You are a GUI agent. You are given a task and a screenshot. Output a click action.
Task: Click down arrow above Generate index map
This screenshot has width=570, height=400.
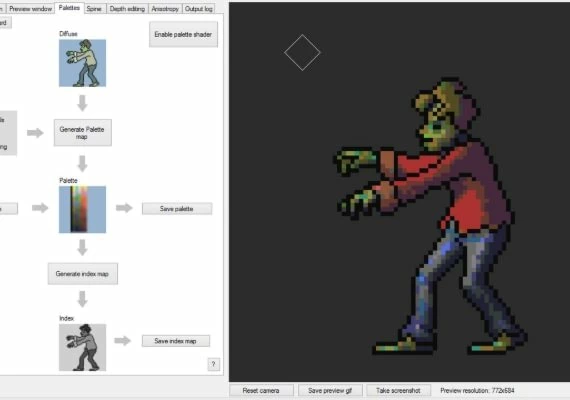(83, 247)
